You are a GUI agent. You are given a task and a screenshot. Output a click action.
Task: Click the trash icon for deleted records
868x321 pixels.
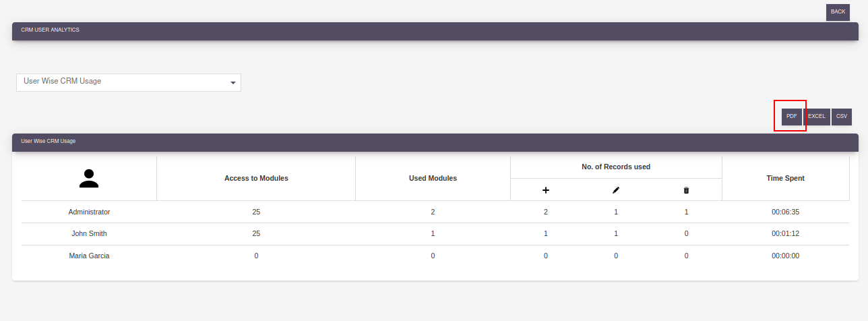coord(686,190)
